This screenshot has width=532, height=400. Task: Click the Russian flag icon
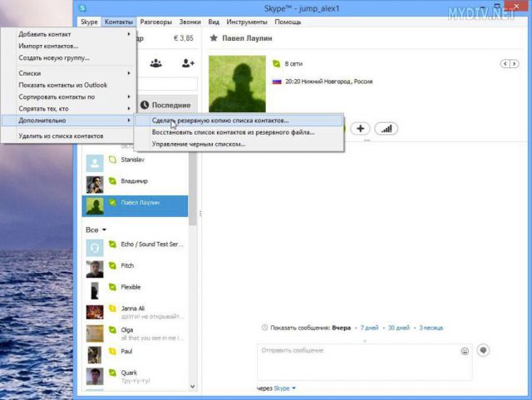[277, 81]
